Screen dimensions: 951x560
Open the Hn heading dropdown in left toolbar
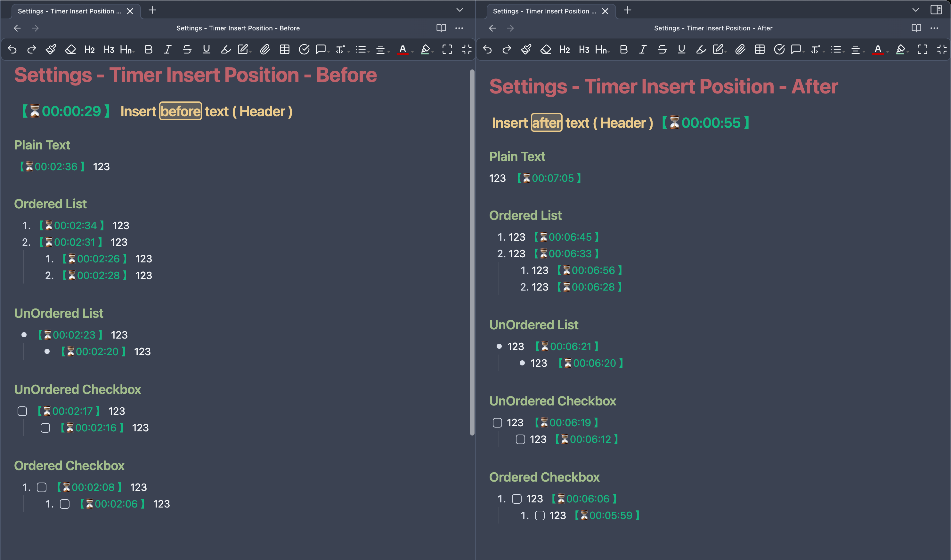pyautogui.click(x=126, y=49)
